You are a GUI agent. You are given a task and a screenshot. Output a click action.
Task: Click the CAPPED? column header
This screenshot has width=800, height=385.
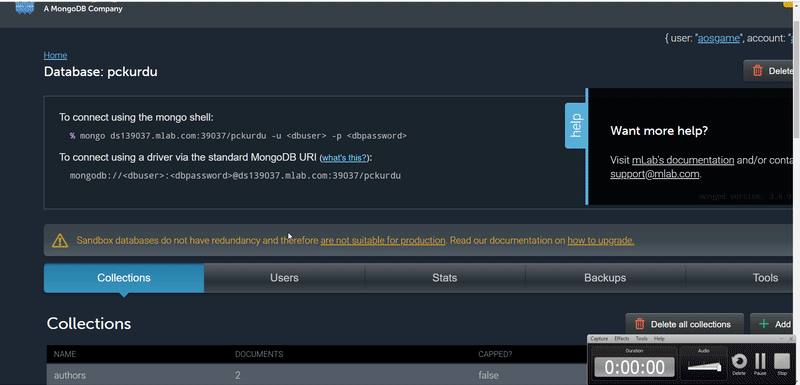(495, 354)
